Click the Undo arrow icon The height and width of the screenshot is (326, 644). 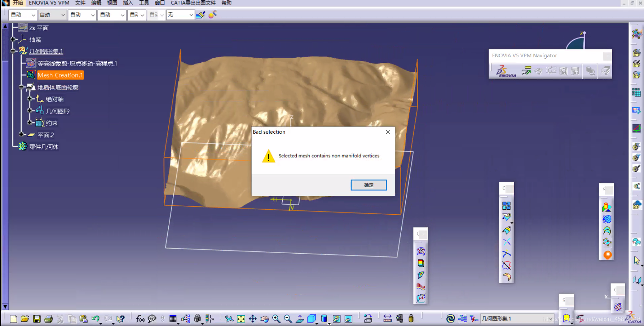(x=95, y=319)
